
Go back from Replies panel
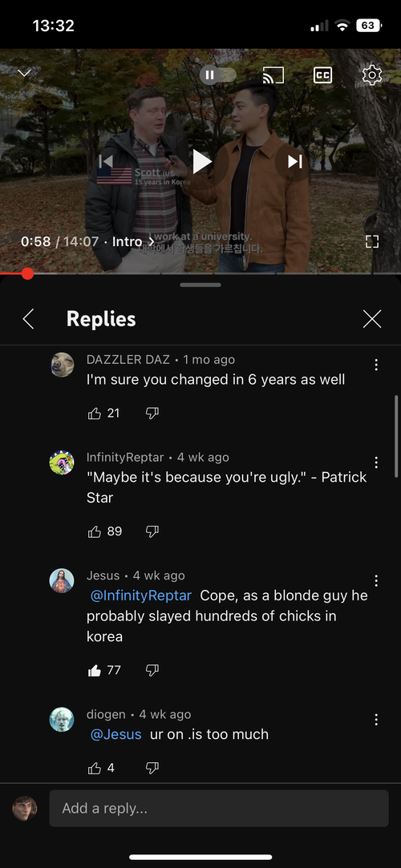tap(28, 319)
